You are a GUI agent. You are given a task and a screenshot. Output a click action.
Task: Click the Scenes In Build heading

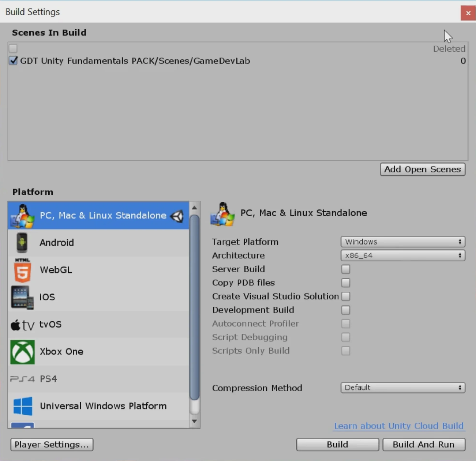coord(49,32)
